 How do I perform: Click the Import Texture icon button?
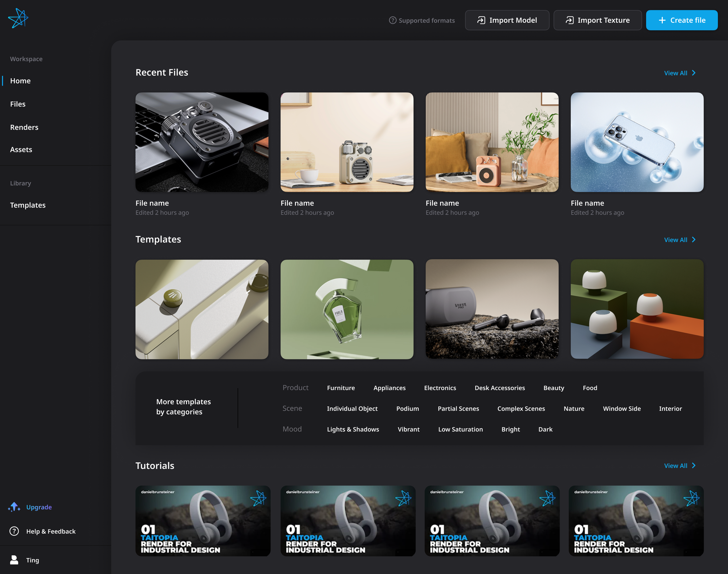tap(570, 20)
